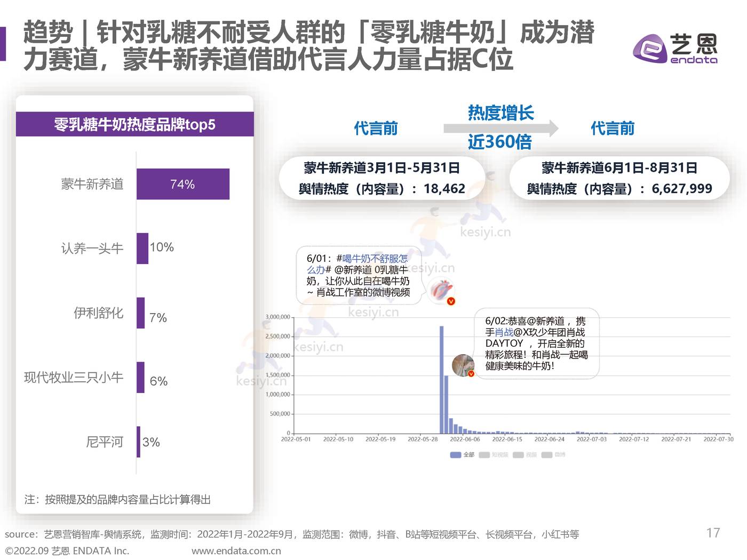Click the grey arrow under 热度增长
Screen dimensions: 747x560
pyautogui.click(x=500, y=128)
